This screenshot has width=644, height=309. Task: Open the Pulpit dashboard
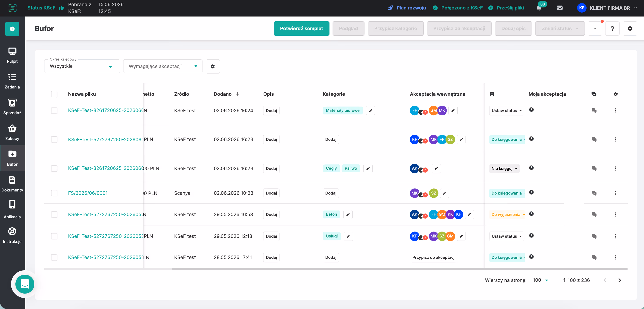click(12, 55)
